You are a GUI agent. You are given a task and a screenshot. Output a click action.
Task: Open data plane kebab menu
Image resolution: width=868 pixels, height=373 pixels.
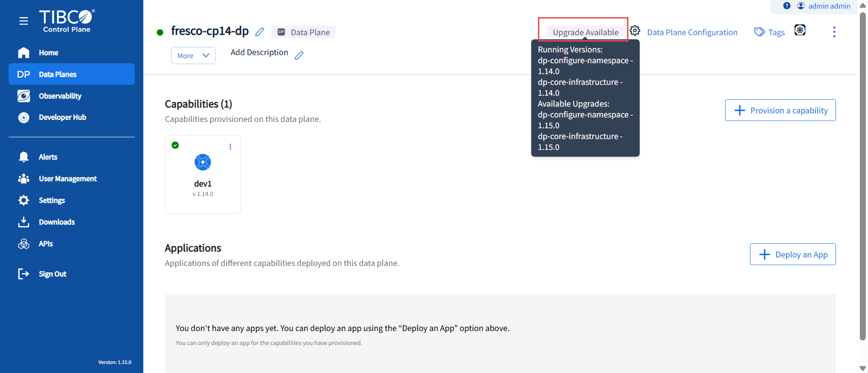click(834, 32)
